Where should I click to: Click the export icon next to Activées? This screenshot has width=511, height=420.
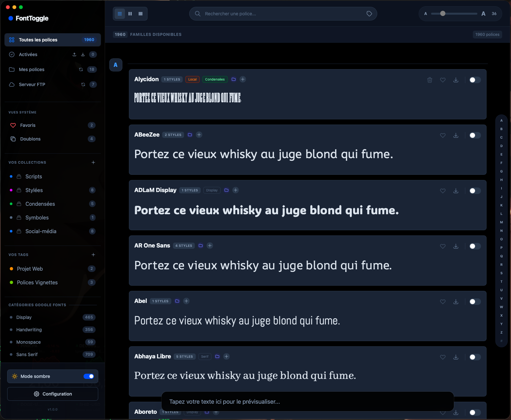(74, 54)
